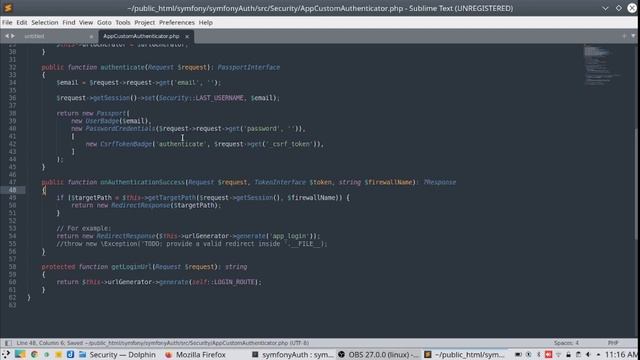
Task: Close the AppCustomAuthenticator.php tab
Action: 187,36
